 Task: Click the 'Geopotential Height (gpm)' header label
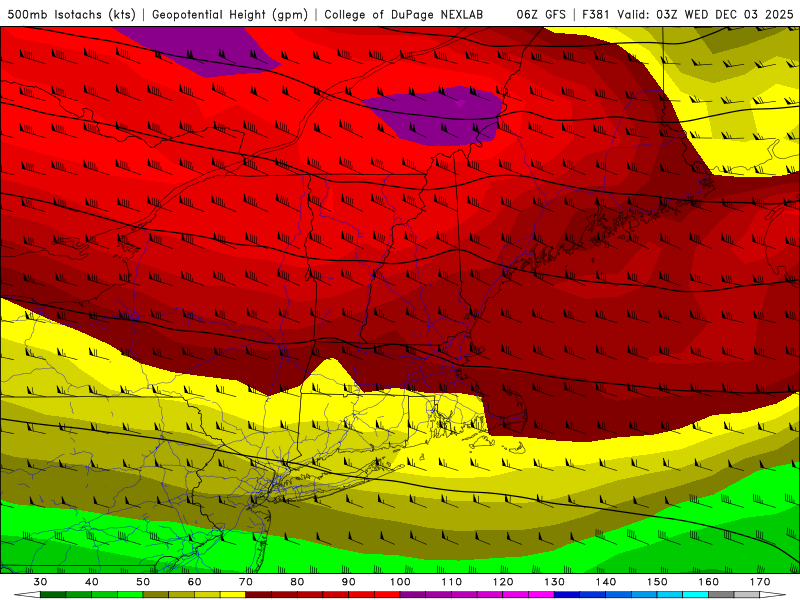click(x=230, y=15)
